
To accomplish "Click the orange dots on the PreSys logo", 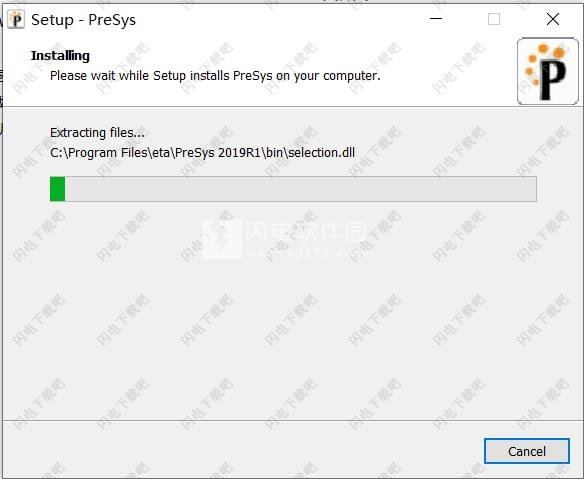I will pos(538,61).
